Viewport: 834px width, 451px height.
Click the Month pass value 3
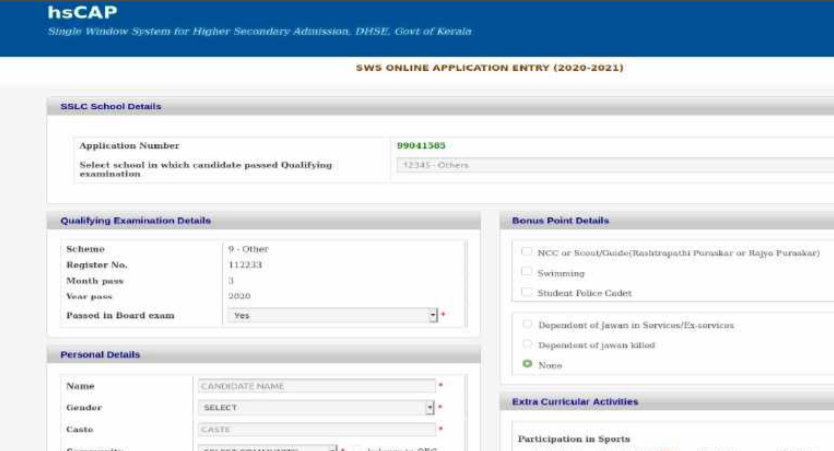pyautogui.click(x=231, y=281)
